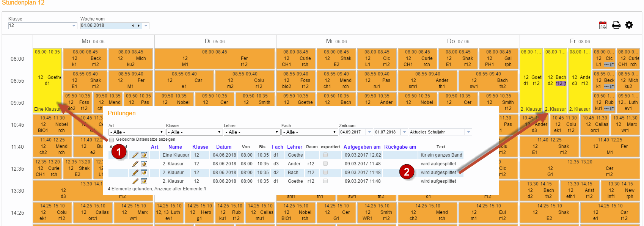Click the 'Di. 05.06.' day header
The width and height of the screenshot is (644, 226).
coord(215,41)
